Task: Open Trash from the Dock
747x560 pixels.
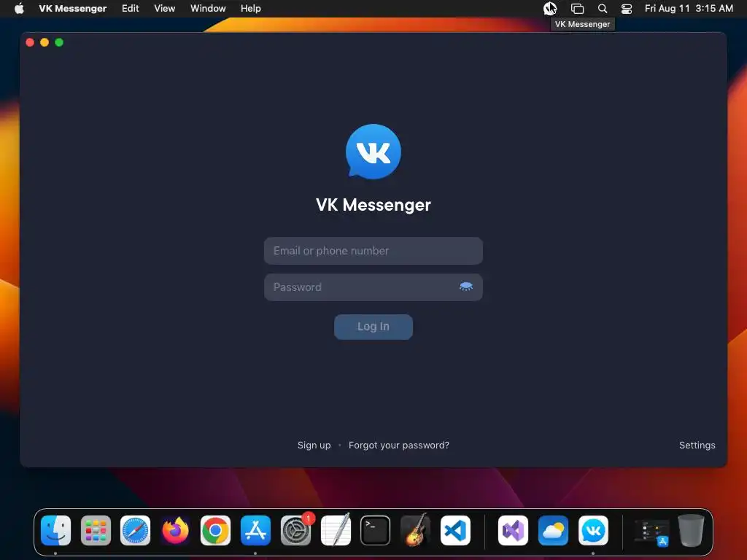Action: click(692, 530)
